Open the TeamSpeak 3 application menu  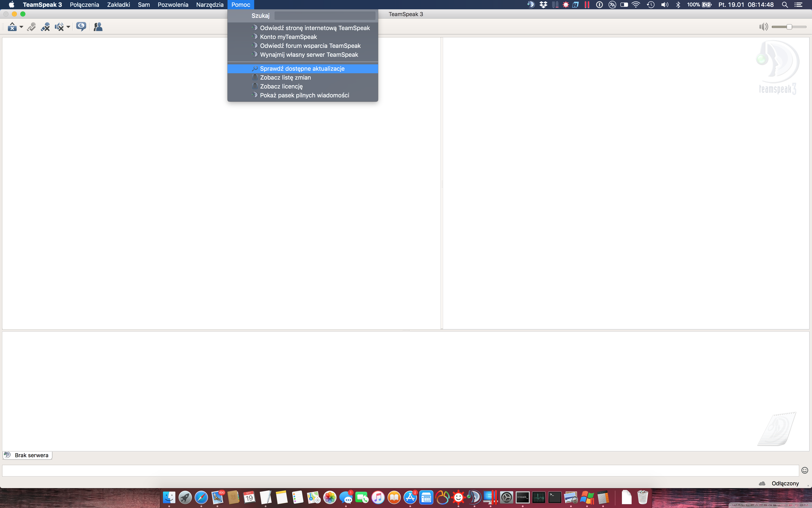pyautogui.click(x=42, y=5)
